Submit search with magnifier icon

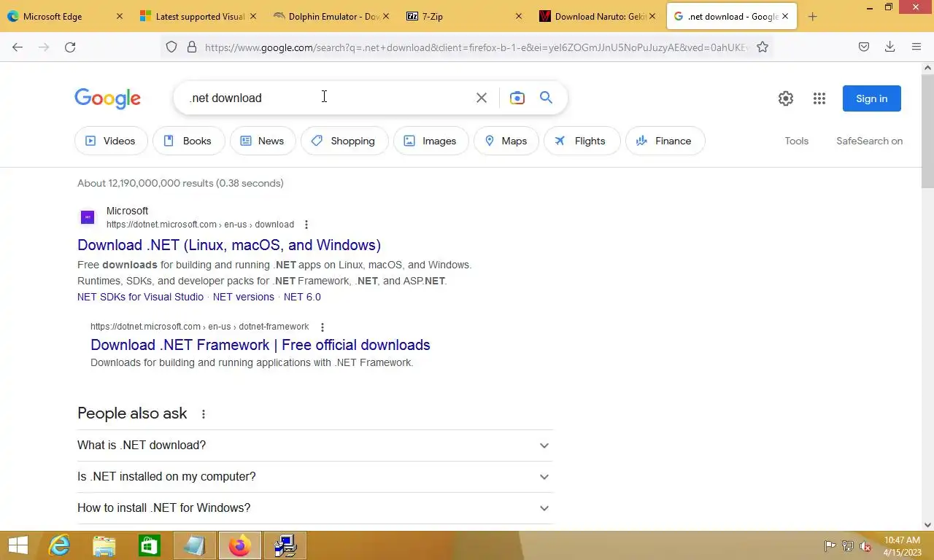(x=546, y=98)
